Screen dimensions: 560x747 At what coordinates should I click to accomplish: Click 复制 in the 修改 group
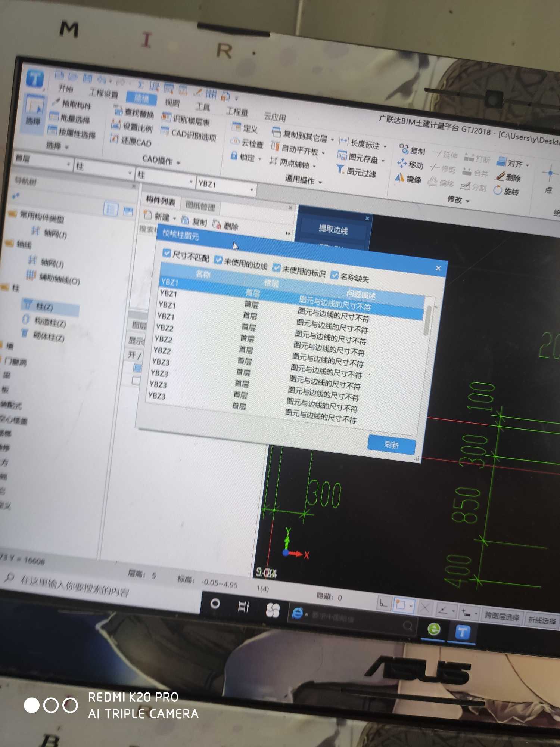tap(412, 150)
